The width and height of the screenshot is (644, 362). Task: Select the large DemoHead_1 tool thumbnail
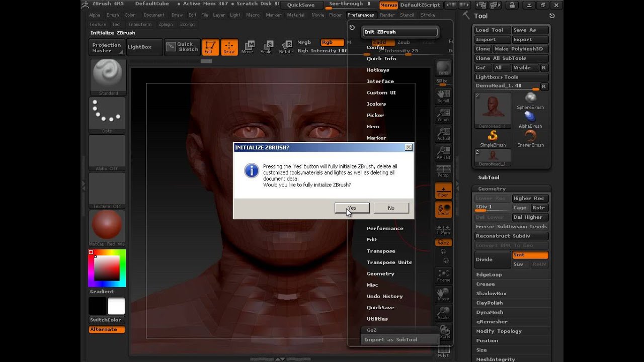(x=493, y=110)
